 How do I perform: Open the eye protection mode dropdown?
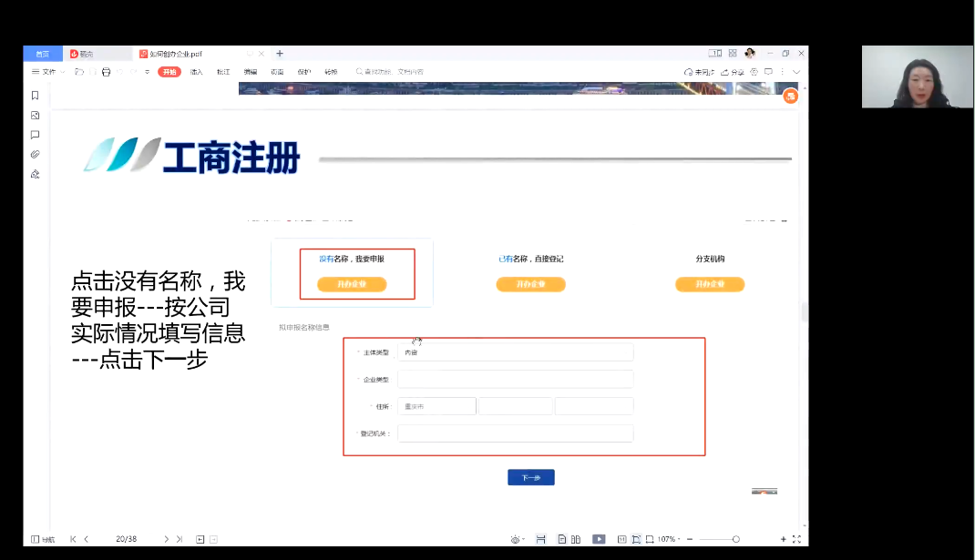pos(518,539)
